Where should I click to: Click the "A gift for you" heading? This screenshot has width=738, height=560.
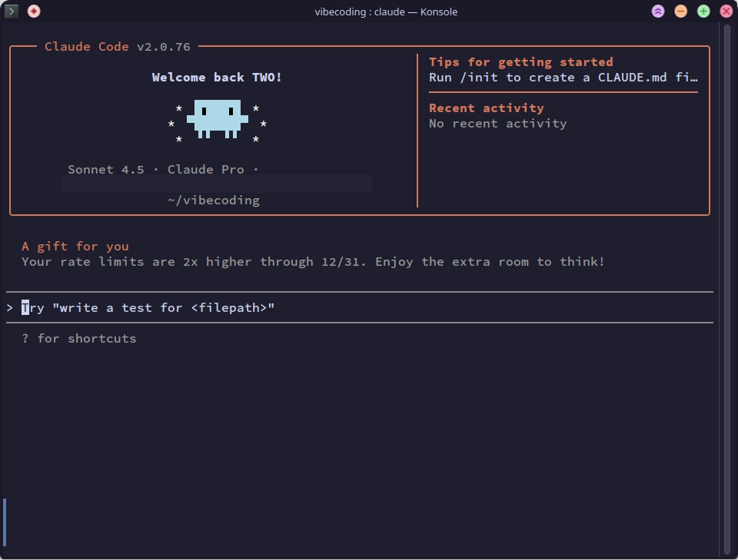(75, 247)
